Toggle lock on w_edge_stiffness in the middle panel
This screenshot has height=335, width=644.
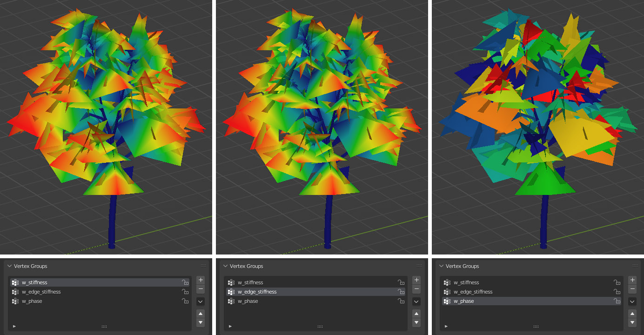[401, 292]
